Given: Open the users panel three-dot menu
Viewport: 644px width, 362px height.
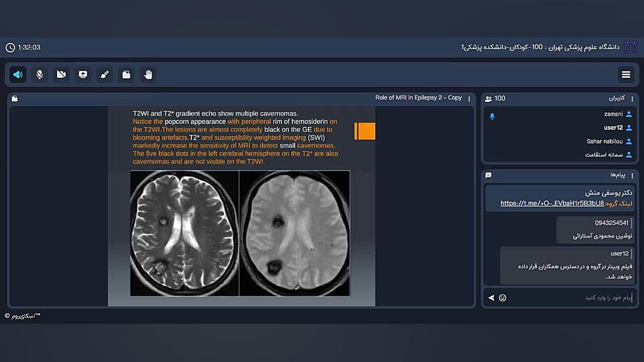Looking at the screenshot, I should click(632, 99).
